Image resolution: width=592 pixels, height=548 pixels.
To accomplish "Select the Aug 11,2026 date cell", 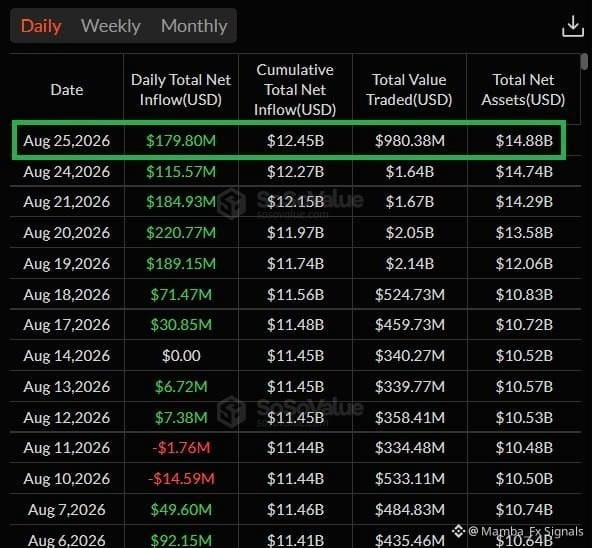I will coord(67,448).
